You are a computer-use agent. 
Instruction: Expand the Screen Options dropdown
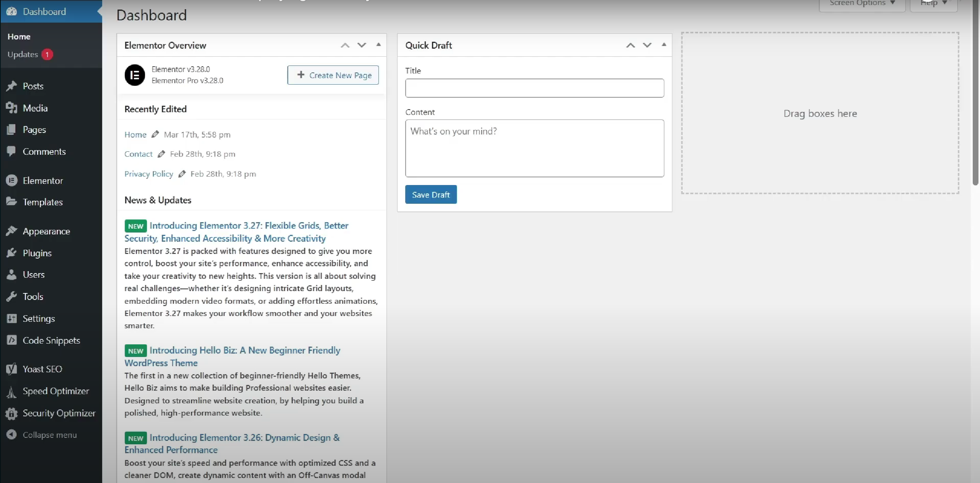[x=862, y=3]
